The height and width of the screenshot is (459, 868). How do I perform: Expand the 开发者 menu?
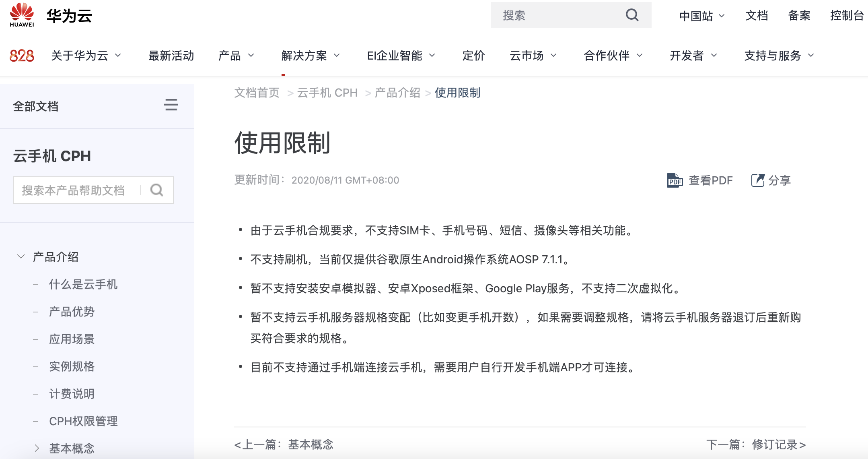tap(693, 56)
